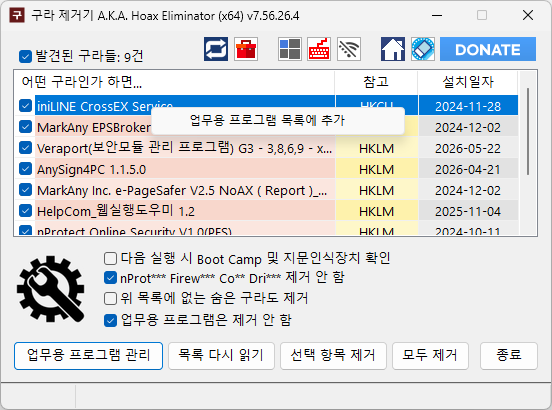Click the red keyboard icon
This screenshot has height=410, width=552.
(319, 49)
